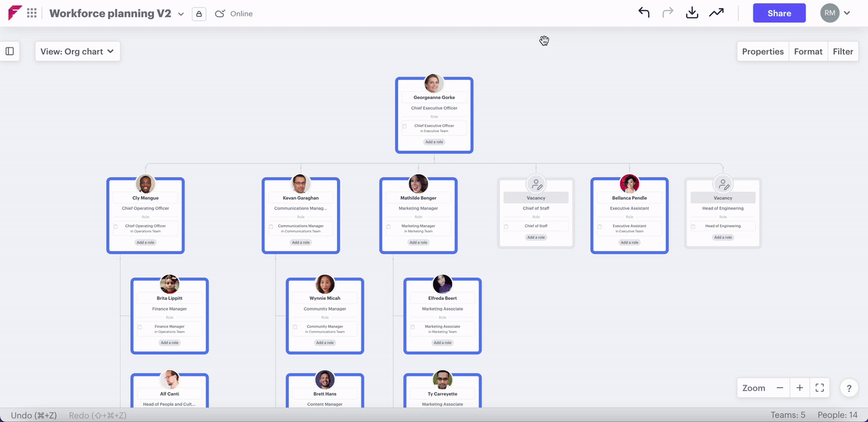Click the Share button
This screenshot has width=868, height=422.
click(x=779, y=13)
